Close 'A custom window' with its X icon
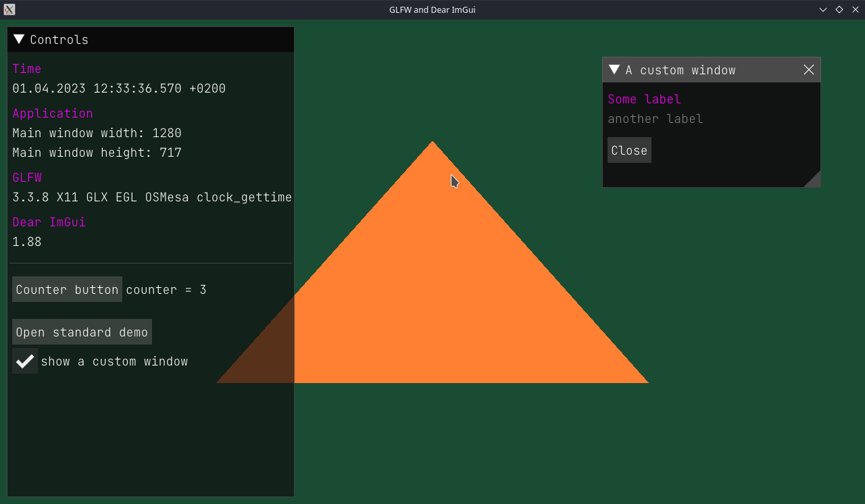Image resolution: width=865 pixels, height=504 pixels. click(x=809, y=70)
